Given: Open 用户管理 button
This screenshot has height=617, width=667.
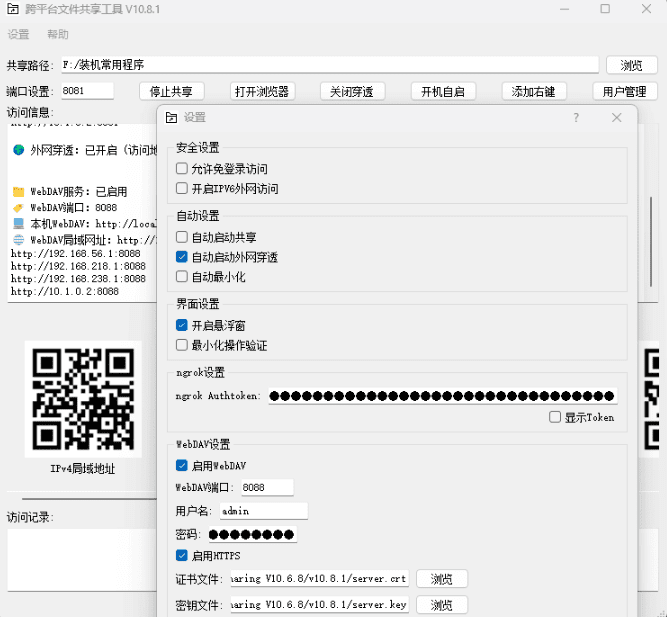Looking at the screenshot, I should (x=625, y=91).
